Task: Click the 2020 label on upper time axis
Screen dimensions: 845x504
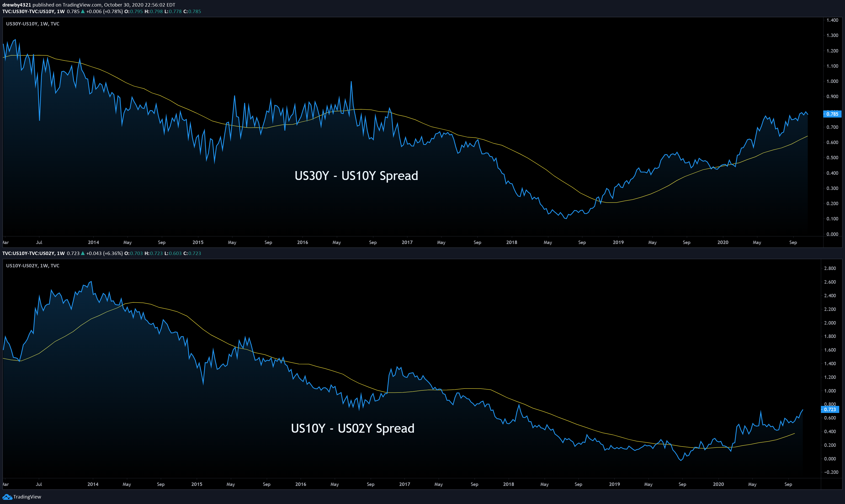Action: [723, 242]
